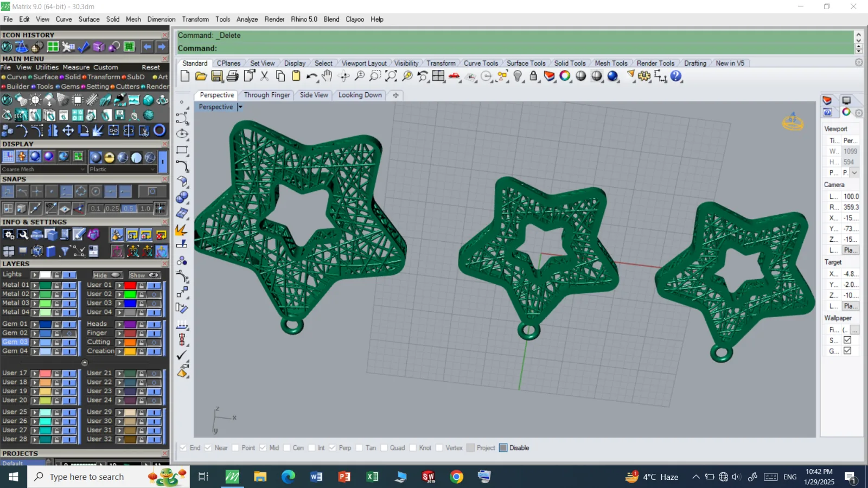
Task: Click the Cut scissors icon
Action: [x=265, y=76]
